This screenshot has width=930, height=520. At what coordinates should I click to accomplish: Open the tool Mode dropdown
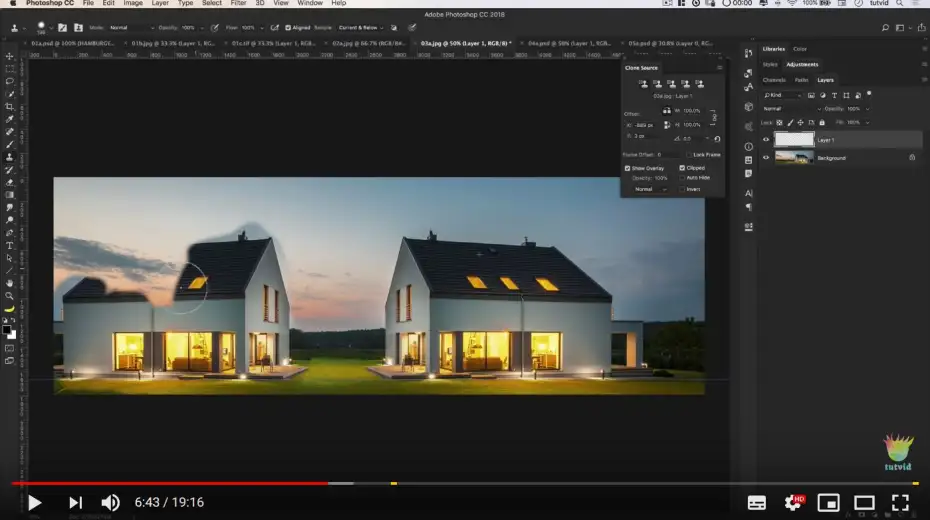click(x=131, y=28)
